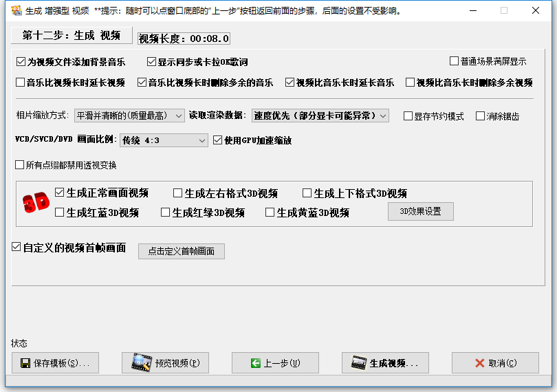The image size is (557, 392).
Task: Click the 状态 label
Action: tap(19, 343)
